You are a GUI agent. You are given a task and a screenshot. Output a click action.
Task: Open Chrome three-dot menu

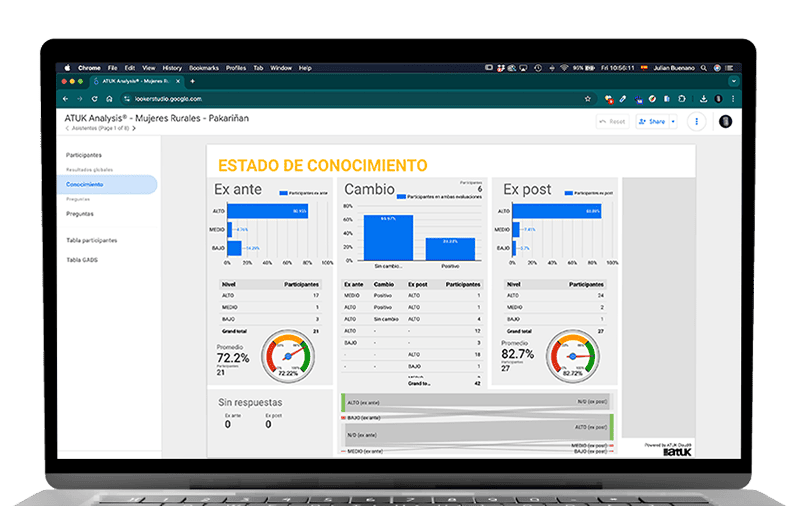[733, 99]
